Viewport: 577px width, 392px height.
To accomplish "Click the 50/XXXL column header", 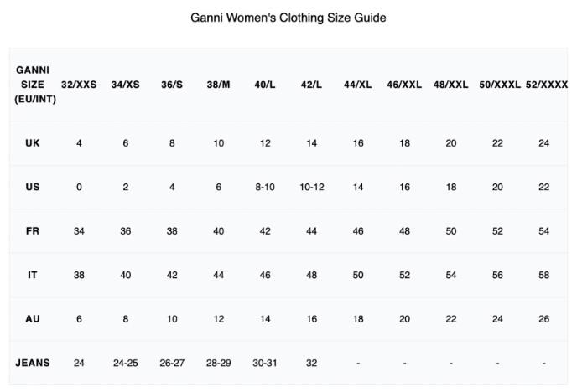I will (x=499, y=85).
